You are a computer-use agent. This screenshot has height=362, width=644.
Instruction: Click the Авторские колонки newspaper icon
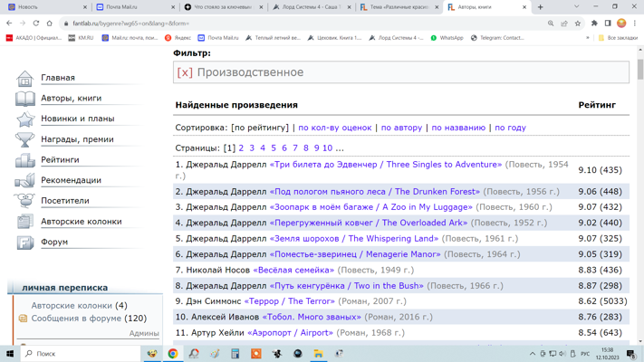tap(24, 222)
